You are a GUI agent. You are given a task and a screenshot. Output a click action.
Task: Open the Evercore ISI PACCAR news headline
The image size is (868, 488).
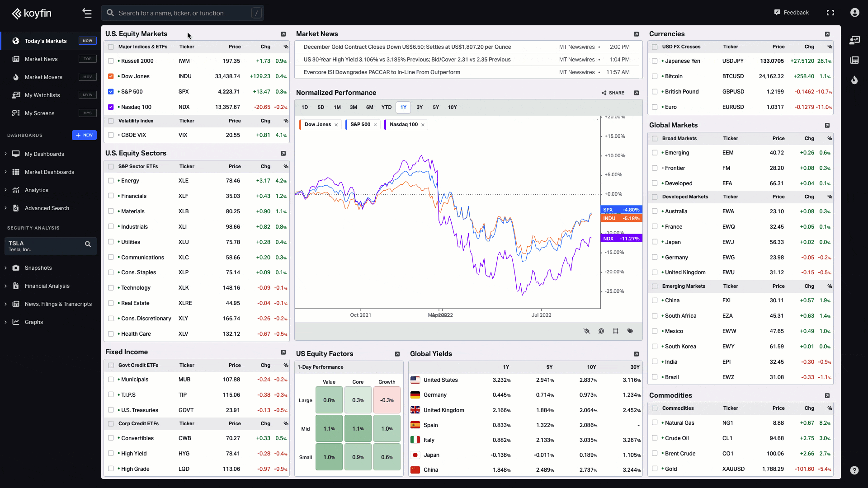coord(382,72)
